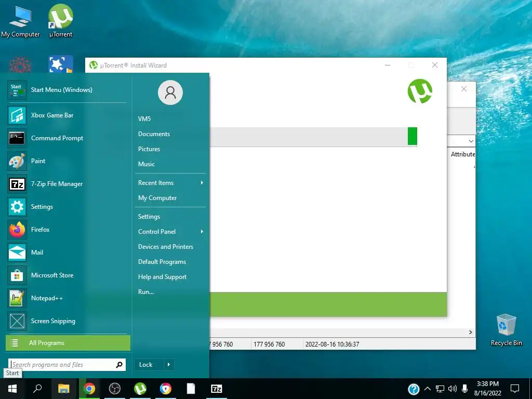This screenshot has height=399, width=532.
Task: Open VM5 user folder
Action: pos(144,119)
